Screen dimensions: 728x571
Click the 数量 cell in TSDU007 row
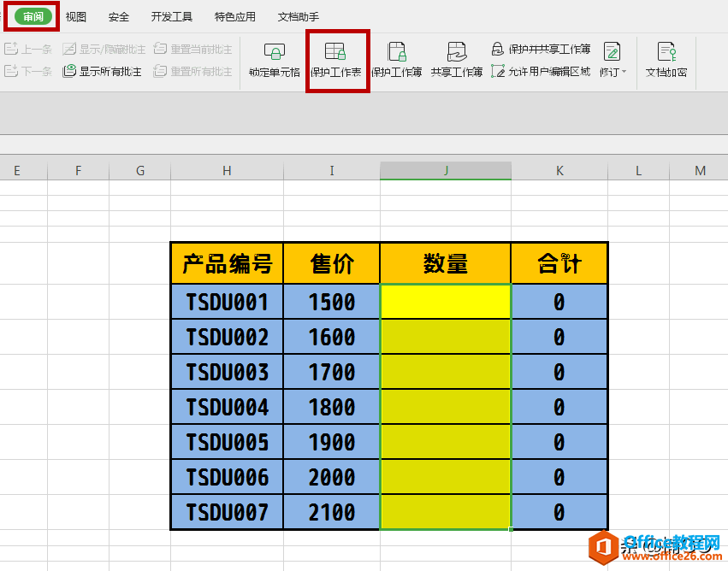point(446,512)
